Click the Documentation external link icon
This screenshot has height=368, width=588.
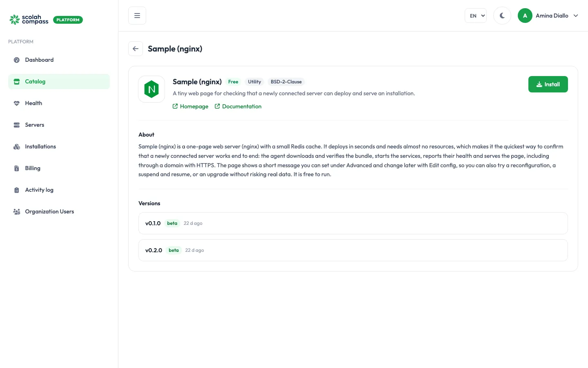(x=217, y=106)
